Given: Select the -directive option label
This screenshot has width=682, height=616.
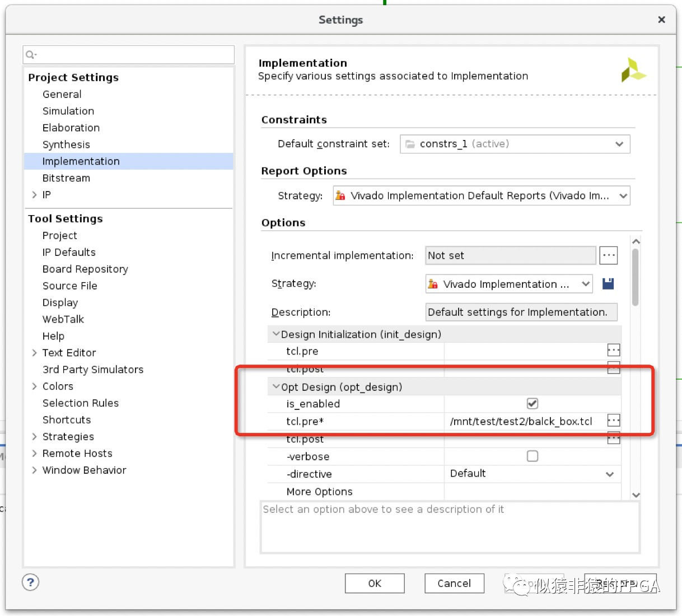Looking at the screenshot, I should pos(309,474).
